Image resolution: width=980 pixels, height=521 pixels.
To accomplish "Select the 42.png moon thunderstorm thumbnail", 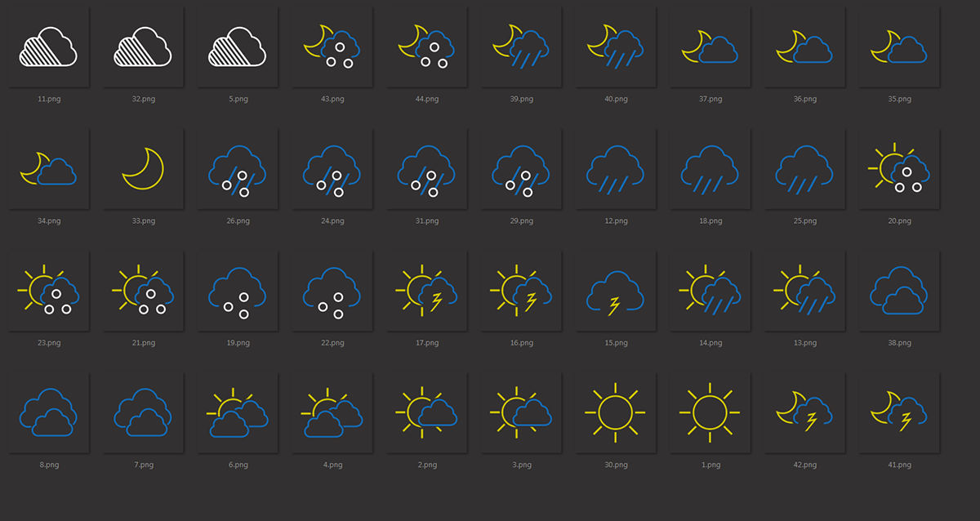I will 804,412.
